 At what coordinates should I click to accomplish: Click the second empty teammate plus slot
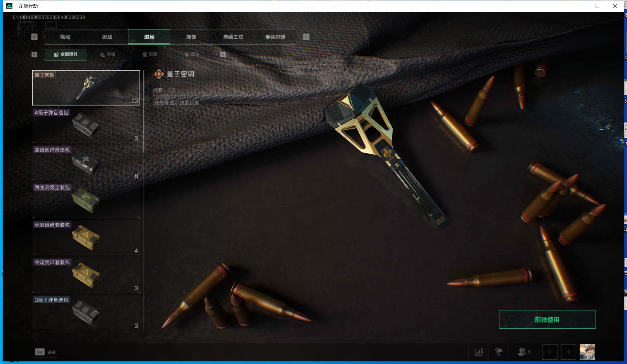click(568, 352)
